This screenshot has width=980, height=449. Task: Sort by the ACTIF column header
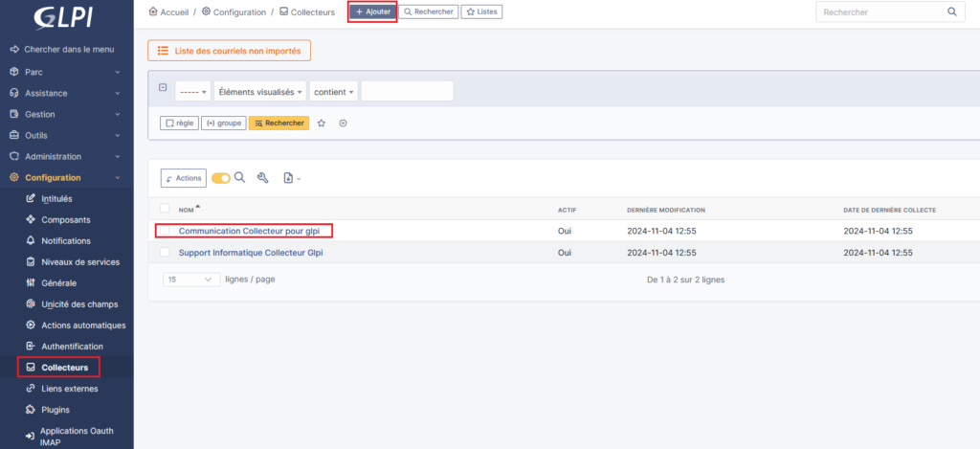567,210
